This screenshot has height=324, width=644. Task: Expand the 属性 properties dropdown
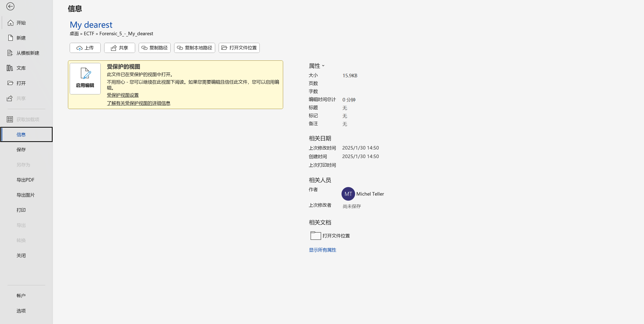317,66
